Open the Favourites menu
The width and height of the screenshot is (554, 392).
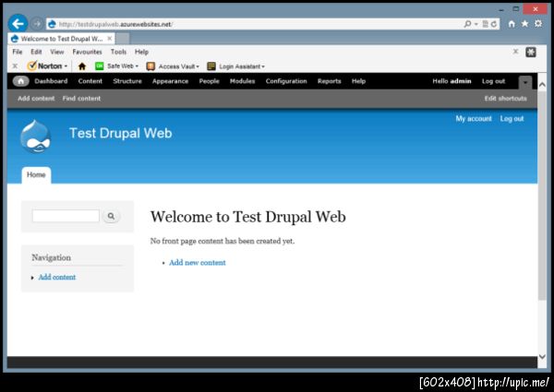coord(87,52)
